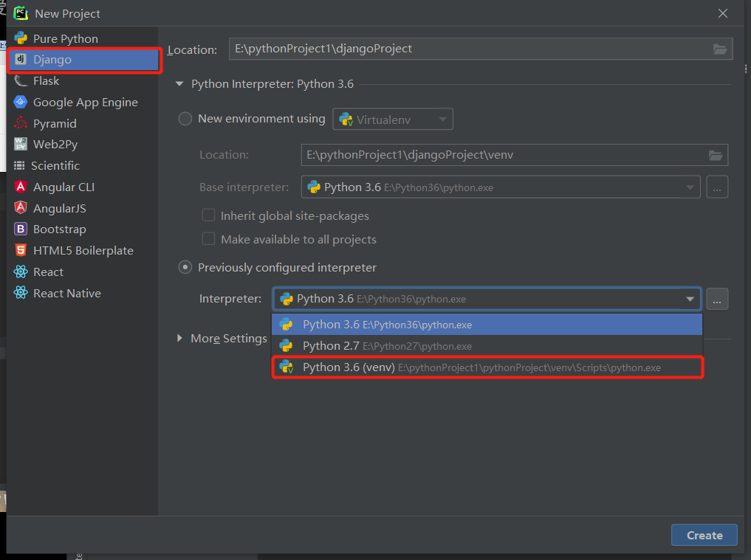Screen dimensions: 751x560
Task: Click the HTML5 Boilerplate icon
Action: (x=21, y=250)
